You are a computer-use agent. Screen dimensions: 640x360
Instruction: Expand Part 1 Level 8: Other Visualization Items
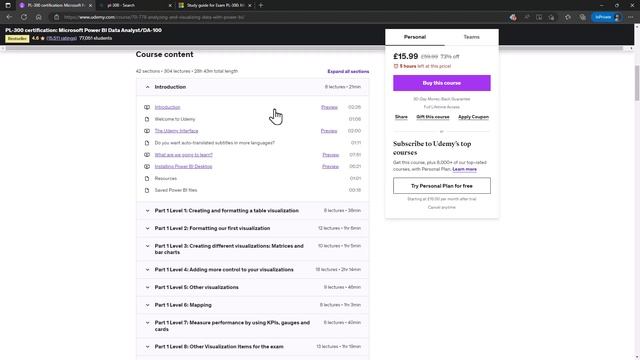coord(253,347)
